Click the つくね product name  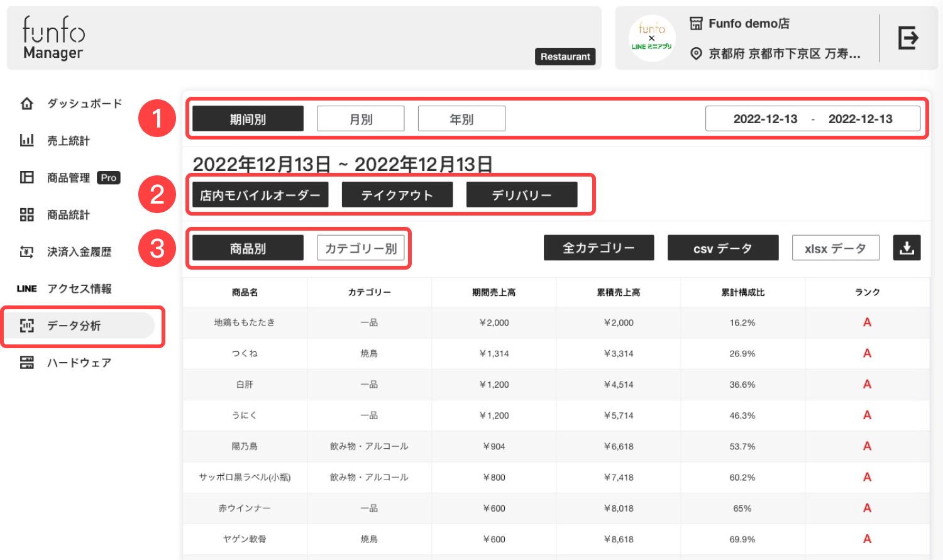[245, 353]
